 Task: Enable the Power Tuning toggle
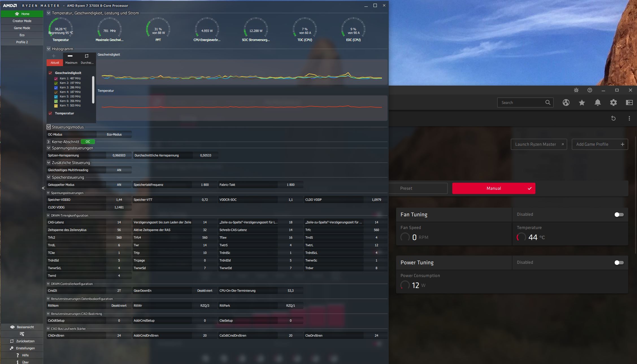619,263
